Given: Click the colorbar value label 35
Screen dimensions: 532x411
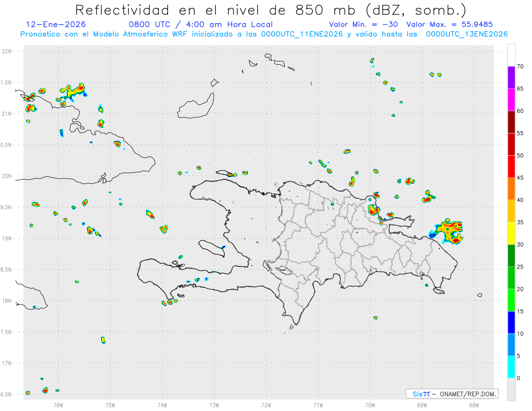Looking at the screenshot, I should pos(520,222).
